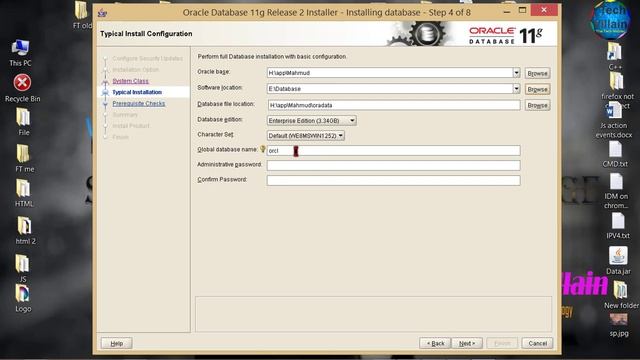The width and height of the screenshot is (640, 360).
Task: Open the html 2 folder icon
Action: (25, 230)
